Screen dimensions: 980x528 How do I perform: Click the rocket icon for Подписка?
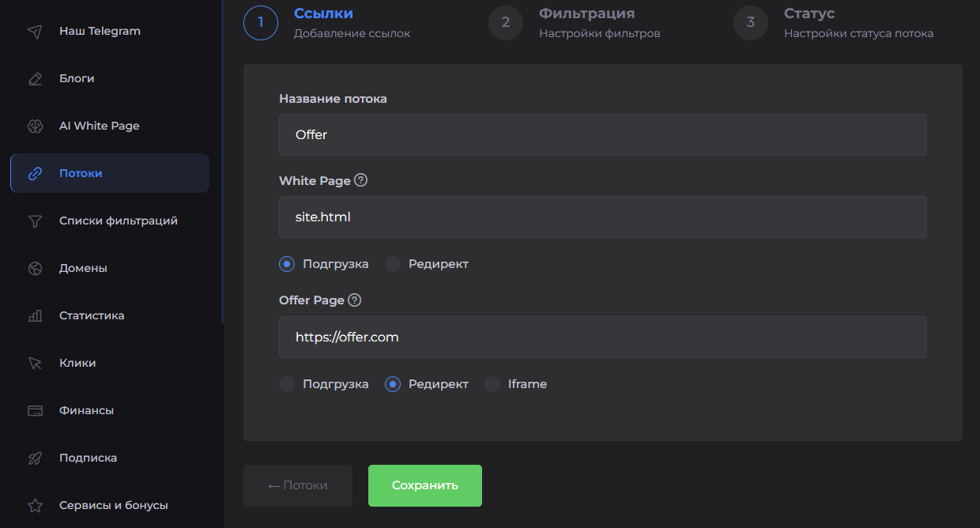35,458
